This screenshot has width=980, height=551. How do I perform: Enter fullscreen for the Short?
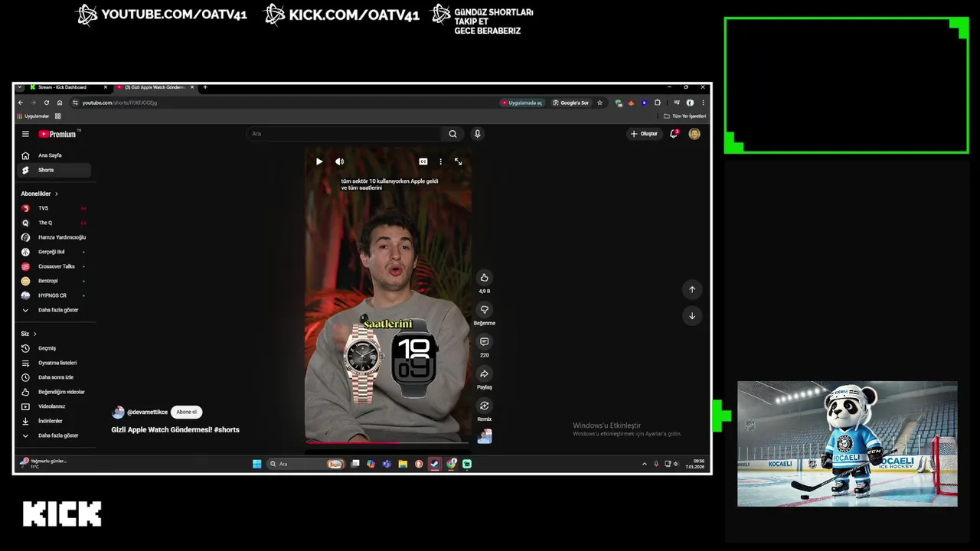[458, 161]
